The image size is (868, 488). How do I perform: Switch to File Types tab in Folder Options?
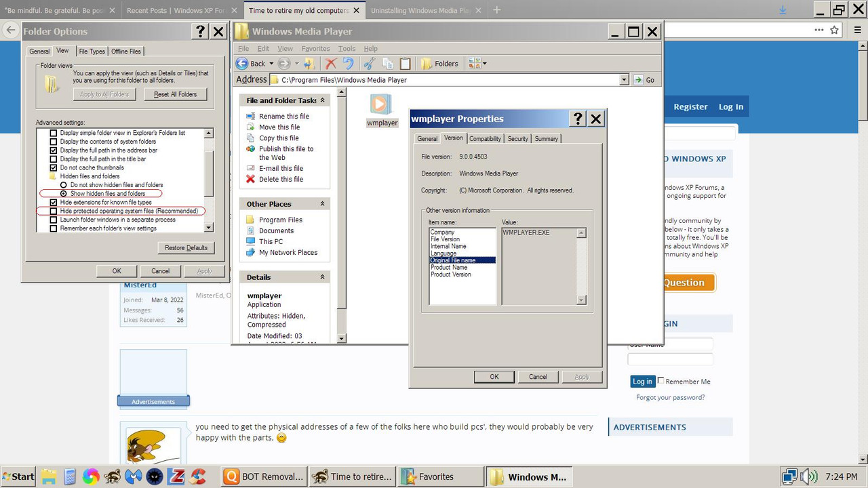coord(92,52)
